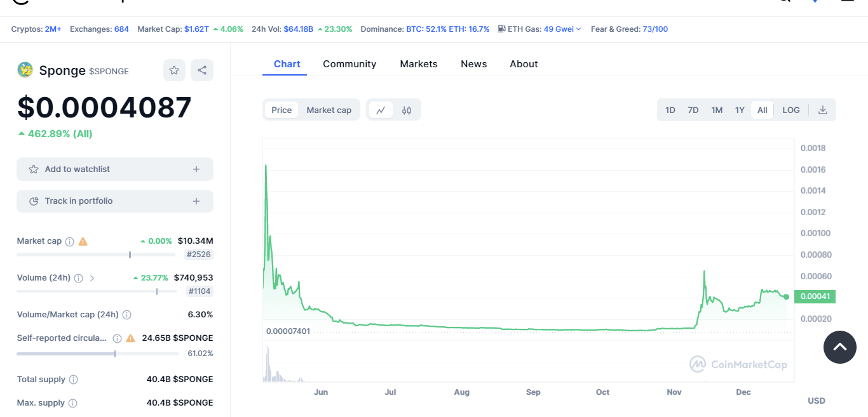Select the Market cap toggle
This screenshot has width=868, height=417.
tap(329, 110)
